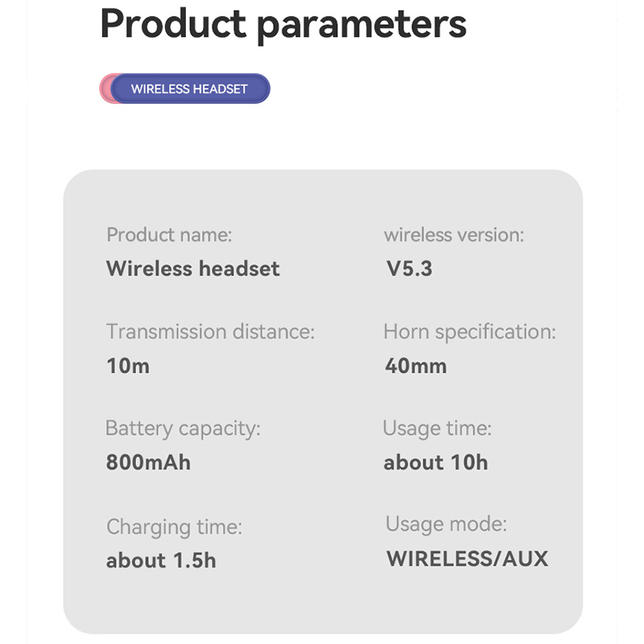
Task: Click the pink circle behind the badge
Action: (x=105, y=89)
